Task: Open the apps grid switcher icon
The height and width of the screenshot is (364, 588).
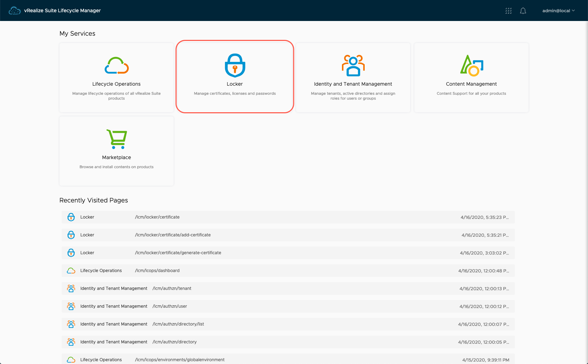Action: [x=509, y=11]
